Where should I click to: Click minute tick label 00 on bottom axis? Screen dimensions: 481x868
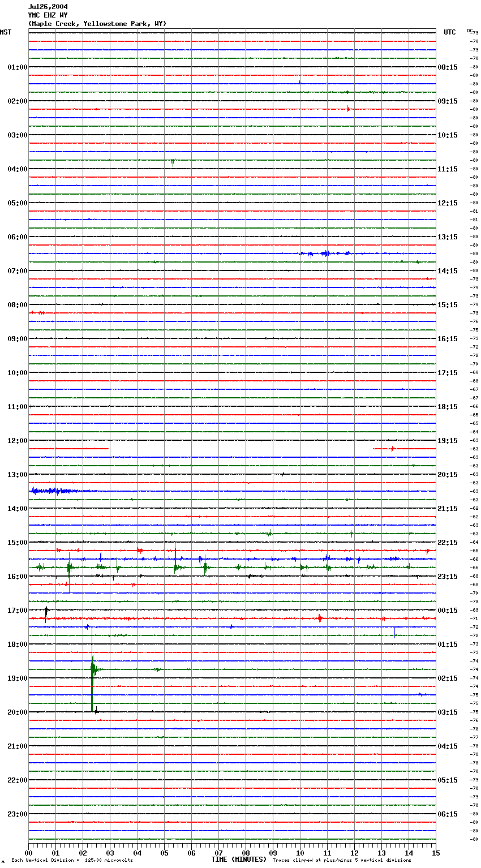[28, 853]
